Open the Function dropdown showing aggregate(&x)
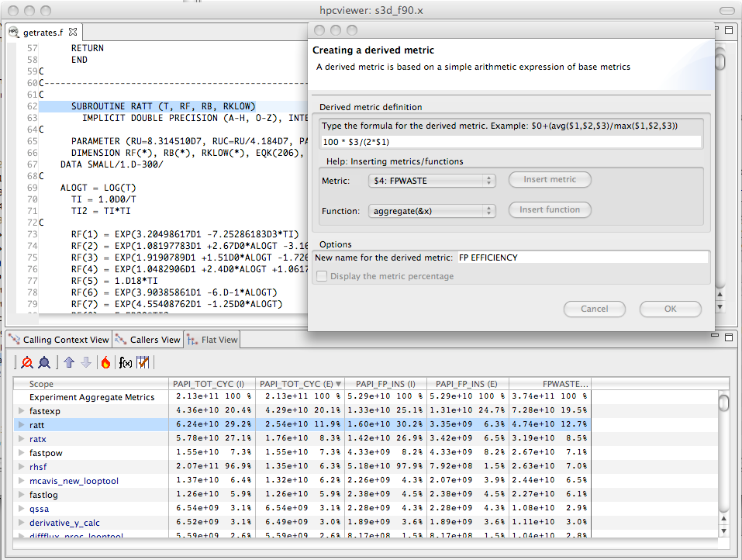 [432, 210]
